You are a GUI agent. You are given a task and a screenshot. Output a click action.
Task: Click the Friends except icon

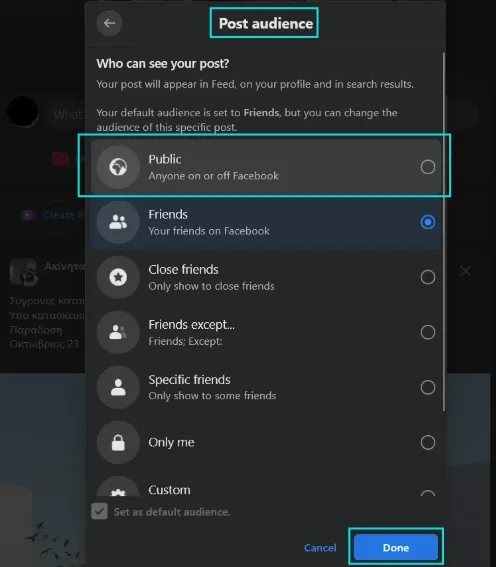click(x=118, y=332)
